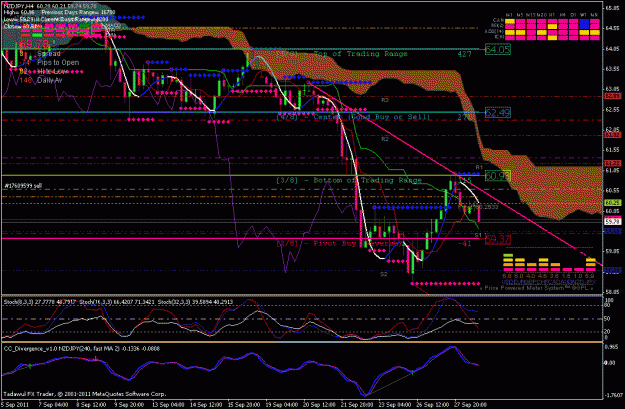Click the '15 Sep 20:00' time axis label

click(x=244, y=405)
